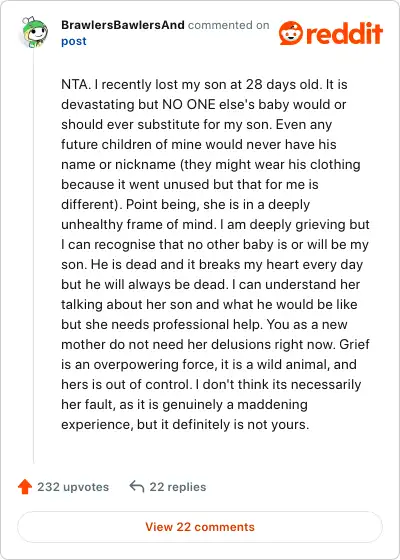
Task: Follow the blue "post" link
Action: coord(74,41)
